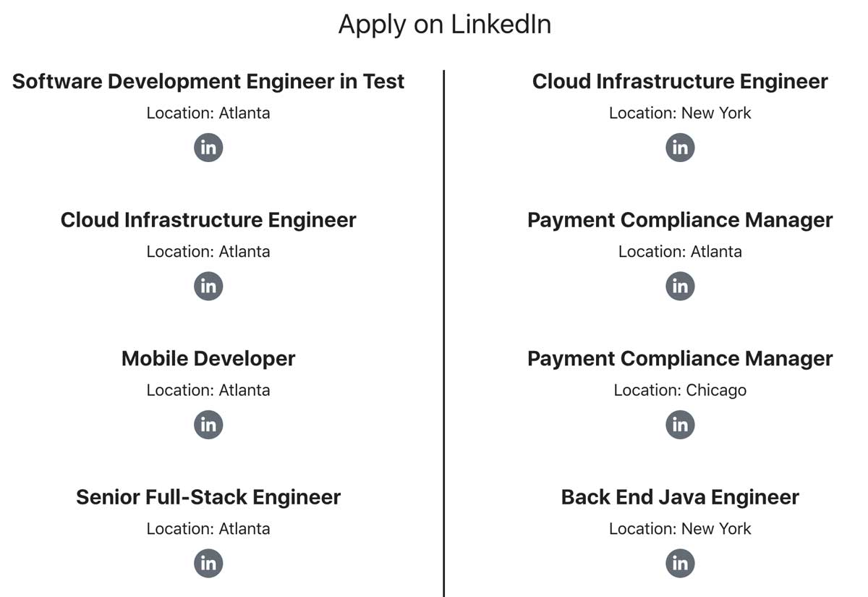Click Cloud Infrastructure Engineer title for New York
This screenshot has width=868, height=597.
680,82
